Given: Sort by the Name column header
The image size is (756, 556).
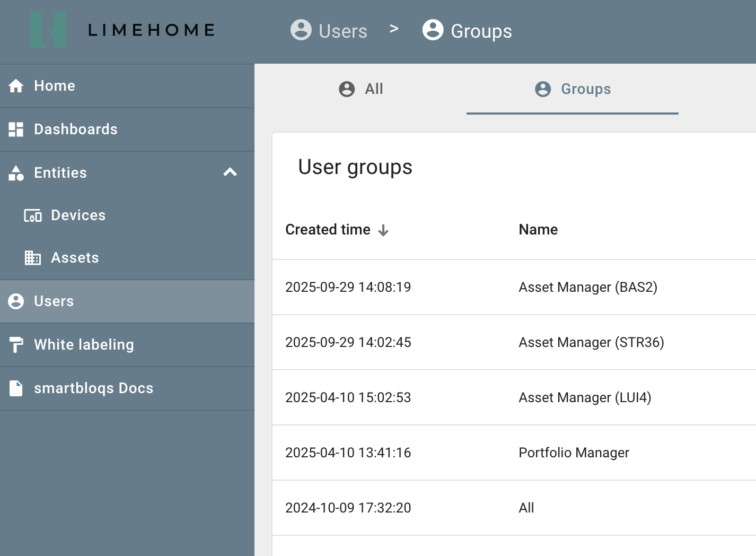Looking at the screenshot, I should point(538,230).
